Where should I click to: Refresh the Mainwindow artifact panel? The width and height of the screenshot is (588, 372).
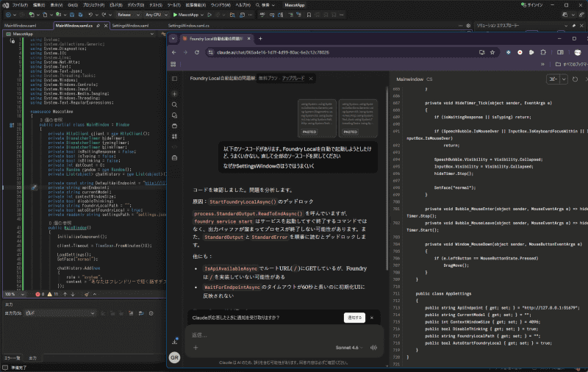(x=575, y=79)
